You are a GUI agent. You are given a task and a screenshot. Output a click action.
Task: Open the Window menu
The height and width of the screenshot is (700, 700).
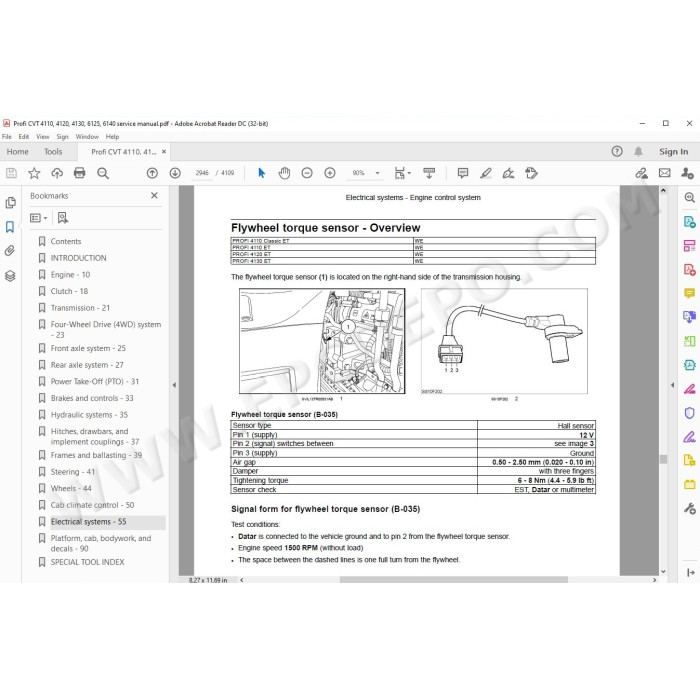pos(87,137)
